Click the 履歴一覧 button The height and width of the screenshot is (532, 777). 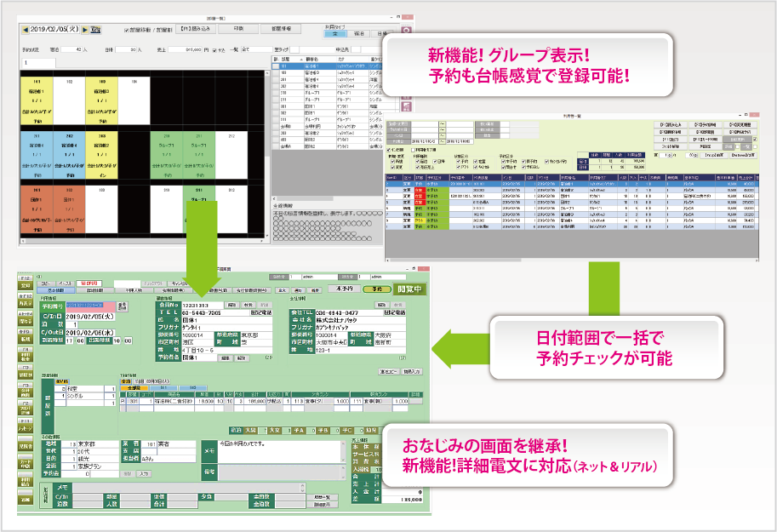tap(322, 497)
